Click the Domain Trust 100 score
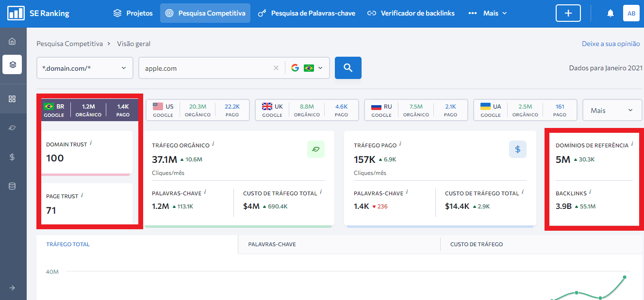This screenshot has height=300, width=644. pos(55,158)
